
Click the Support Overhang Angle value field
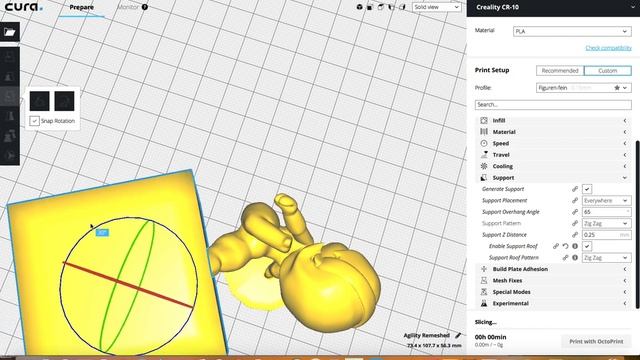click(x=606, y=212)
